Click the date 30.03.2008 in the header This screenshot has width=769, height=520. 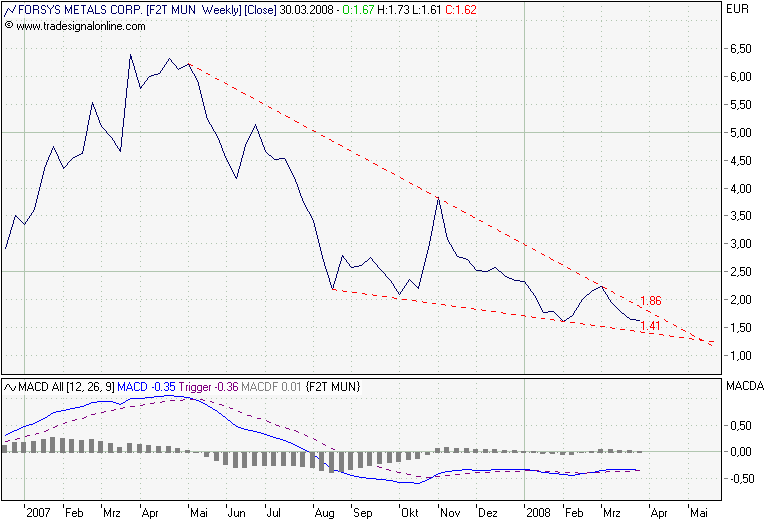[x=307, y=10]
